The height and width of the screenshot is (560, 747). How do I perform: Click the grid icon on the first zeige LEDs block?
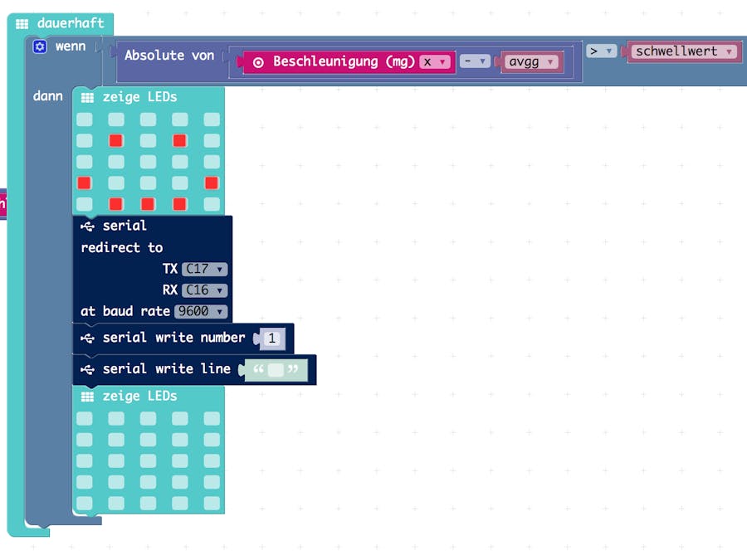point(87,98)
